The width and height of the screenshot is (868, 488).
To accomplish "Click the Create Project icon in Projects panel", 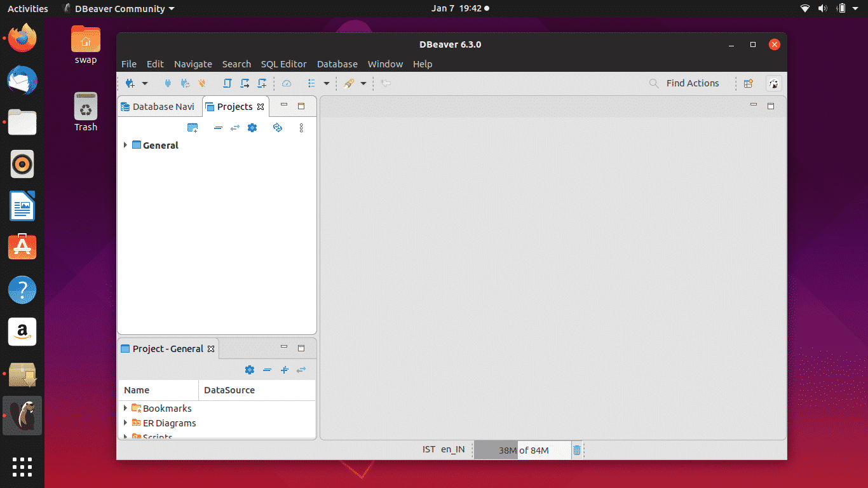I will [x=193, y=128].
